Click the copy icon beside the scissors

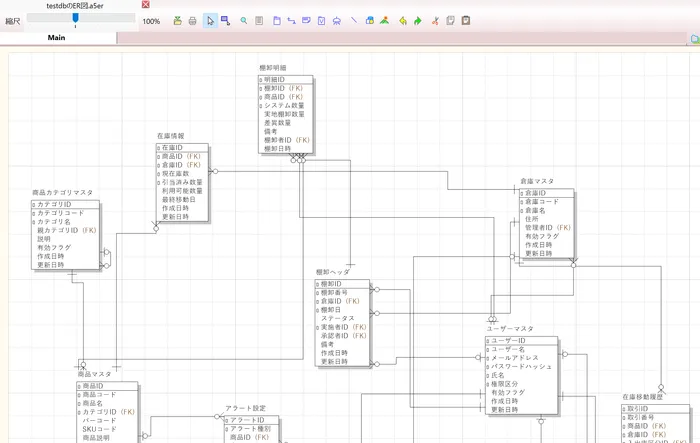pos(450,20)
